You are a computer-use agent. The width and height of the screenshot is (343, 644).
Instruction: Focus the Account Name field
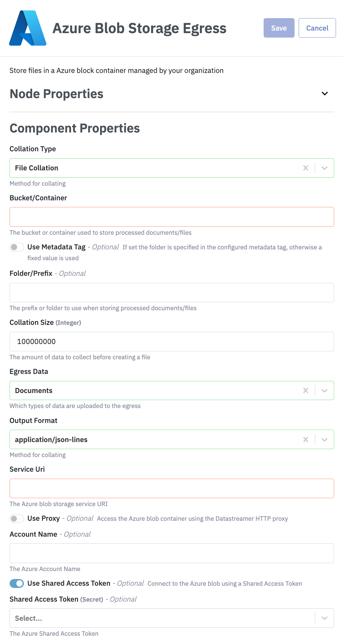pos(171,553)
